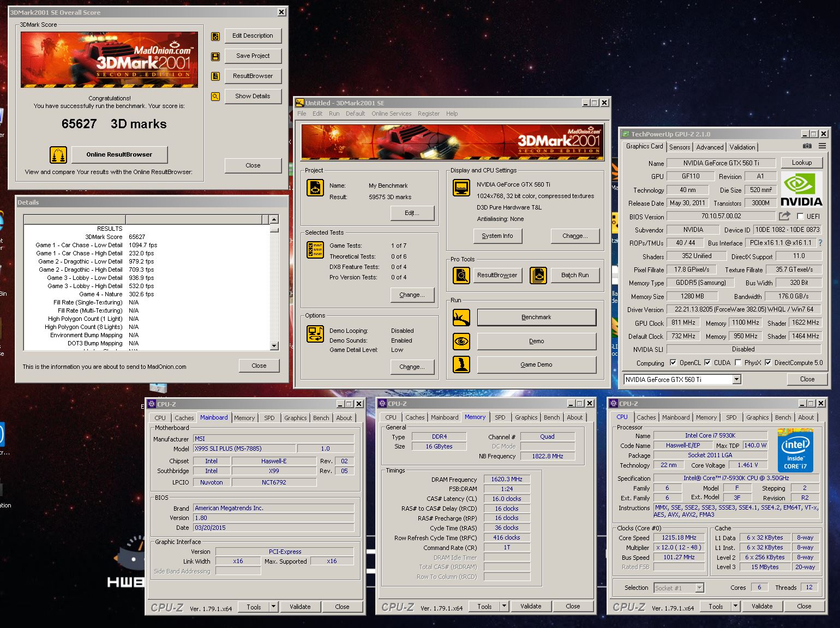The image size is (840, 628).
Task: Click the Selected Tests checklist icon
Action: (315, 250)
